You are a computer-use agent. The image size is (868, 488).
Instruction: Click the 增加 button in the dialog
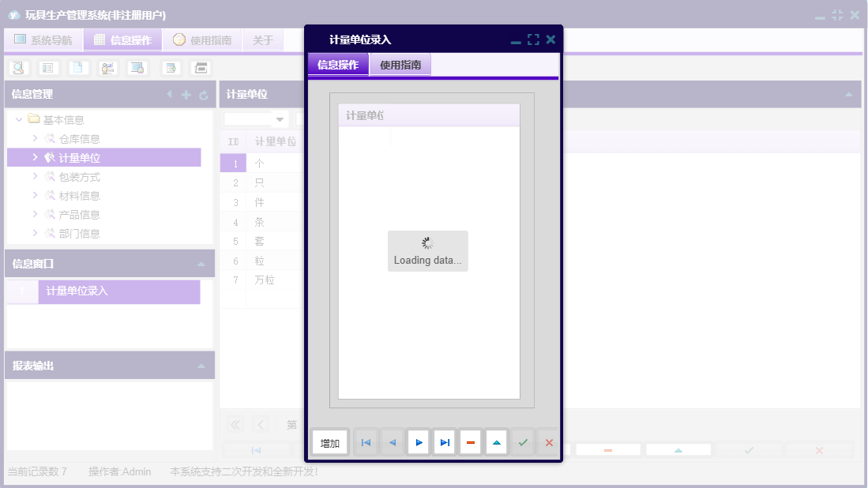[329, 442]
